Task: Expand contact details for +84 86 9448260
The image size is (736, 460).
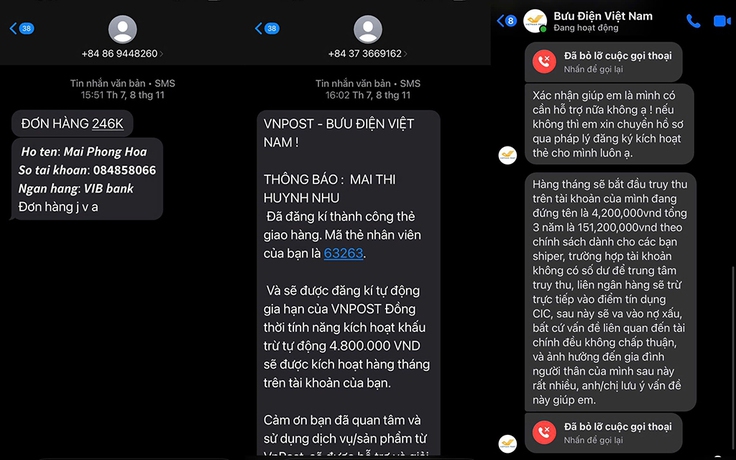Action: pyautogui.click(x=123, y=54)
